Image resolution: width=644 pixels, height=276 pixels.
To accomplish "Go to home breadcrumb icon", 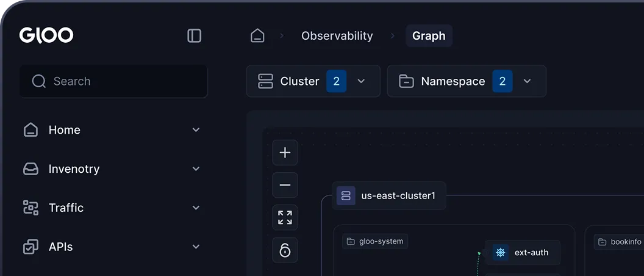I will (x=257, y=36).
